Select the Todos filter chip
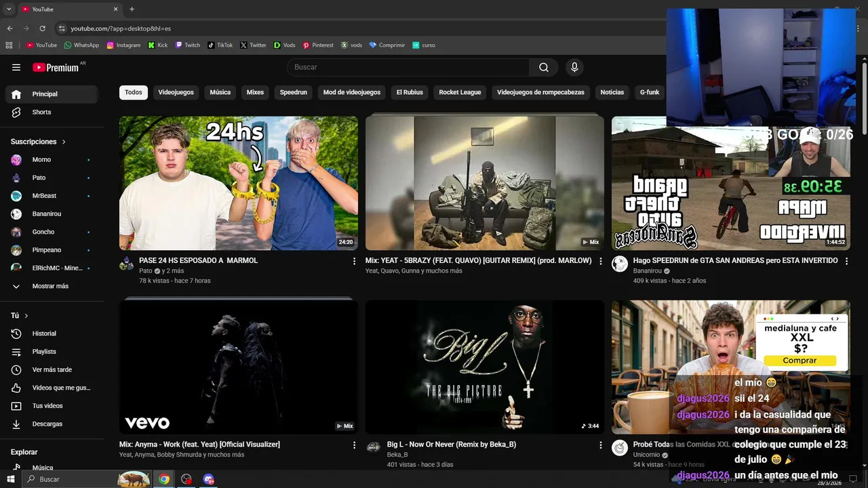This screenshot has height=488, width=868. 134,92
